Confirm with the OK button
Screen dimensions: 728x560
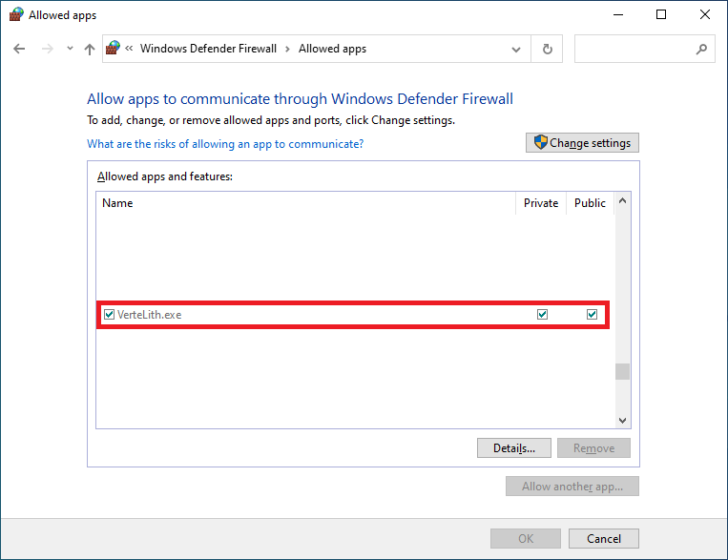tap(526, 539)
